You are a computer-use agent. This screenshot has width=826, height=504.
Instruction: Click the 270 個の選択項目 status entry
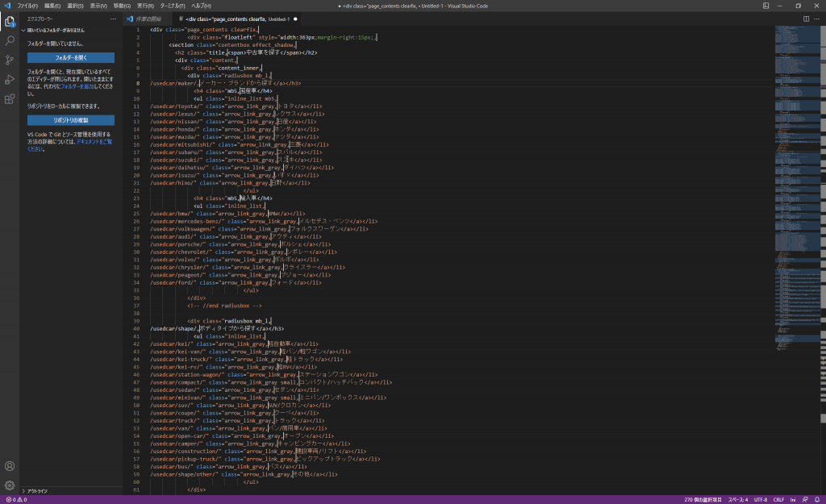[x=703, y=500]
